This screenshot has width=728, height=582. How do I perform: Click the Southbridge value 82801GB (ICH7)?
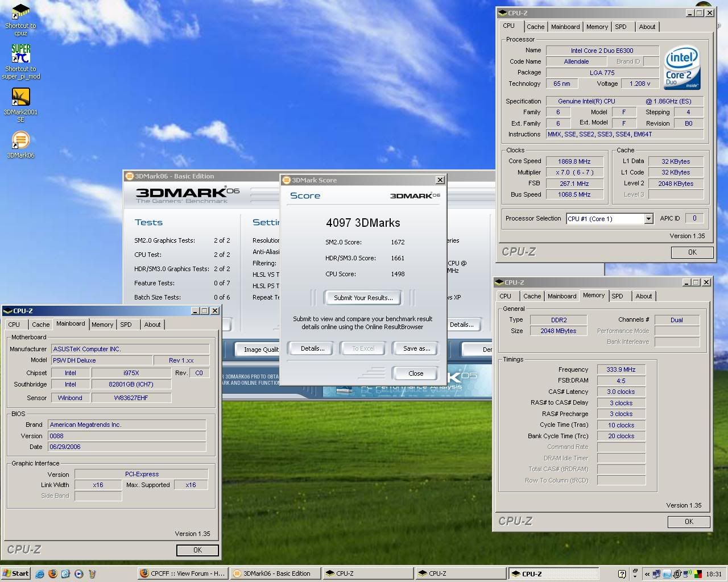(131, 384)
